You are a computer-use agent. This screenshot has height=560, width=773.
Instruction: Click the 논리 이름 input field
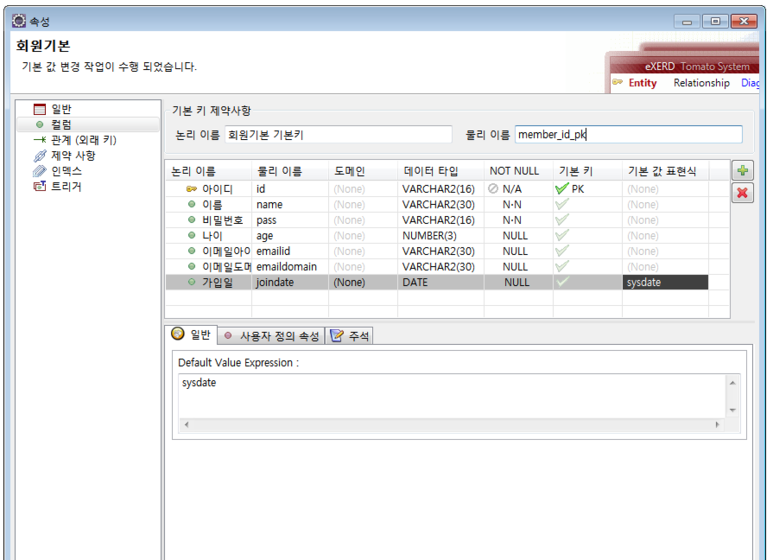(x=339, y=135)
